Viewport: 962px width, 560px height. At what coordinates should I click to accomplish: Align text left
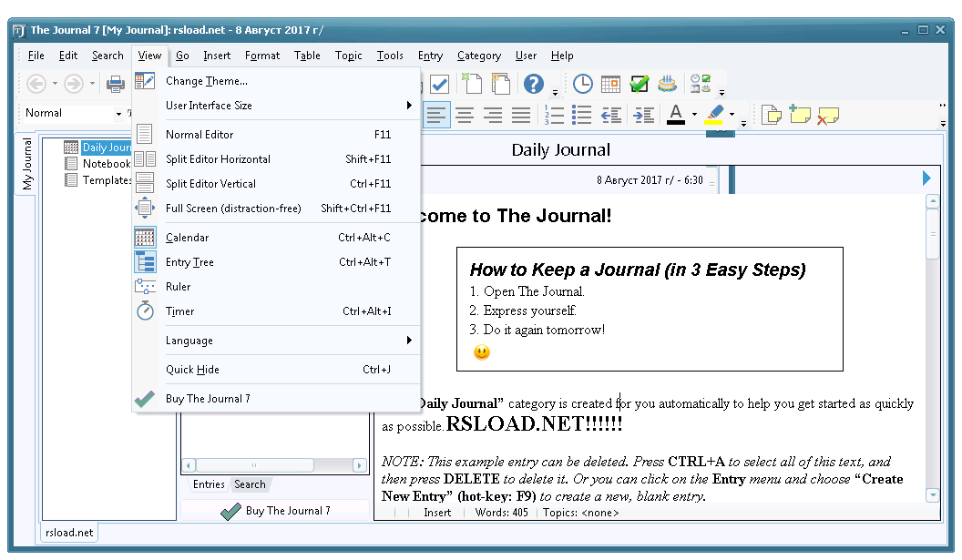[x=436, y=115]
